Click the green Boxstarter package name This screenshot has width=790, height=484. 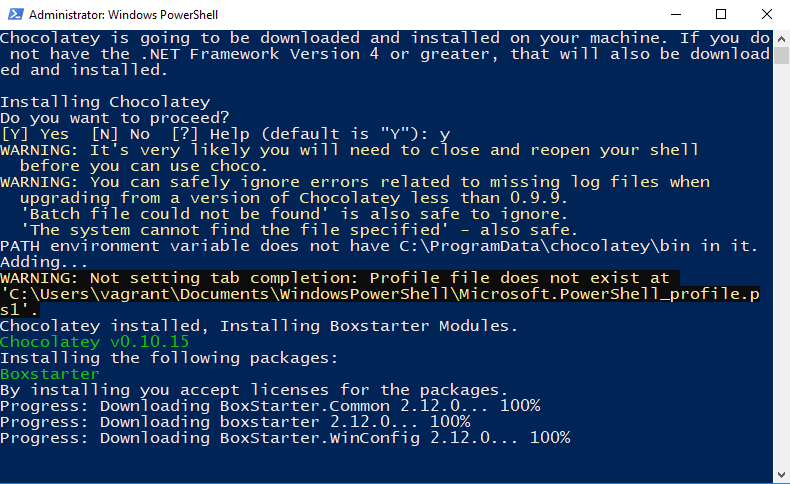point(50,374)
